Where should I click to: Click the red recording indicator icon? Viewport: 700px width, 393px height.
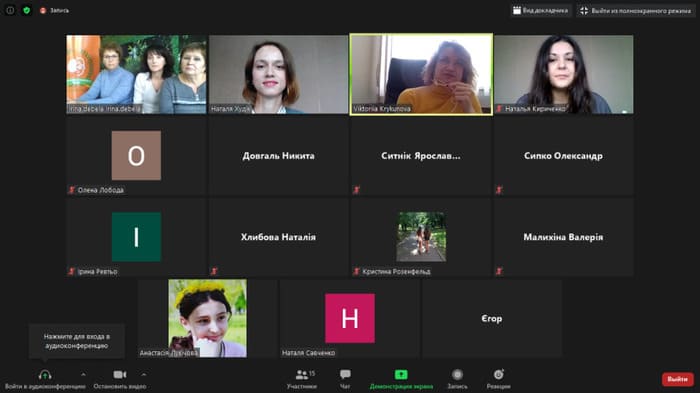click(x=43, y=10)
